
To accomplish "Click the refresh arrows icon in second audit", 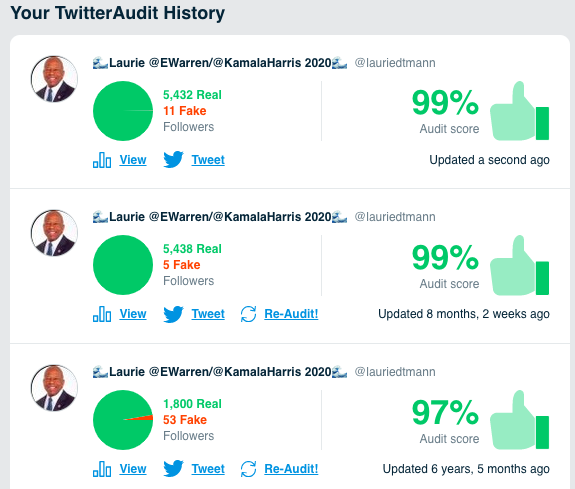I will tap(248, 314).
